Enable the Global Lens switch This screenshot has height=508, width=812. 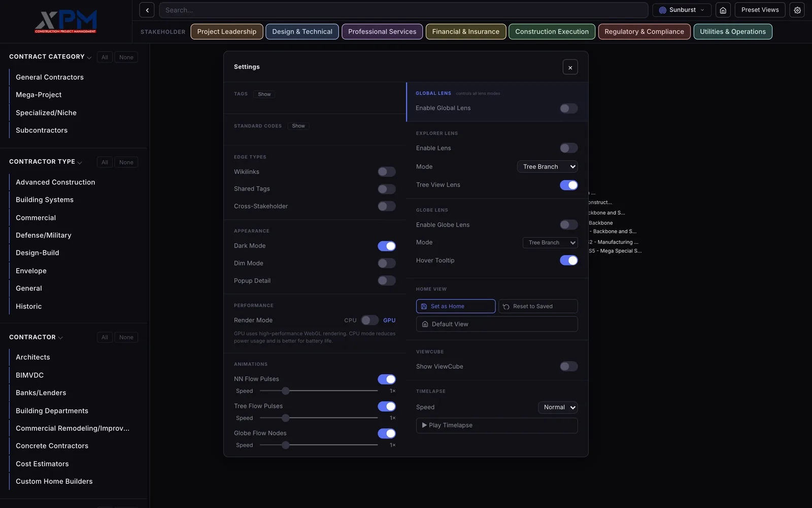point(568,108)
